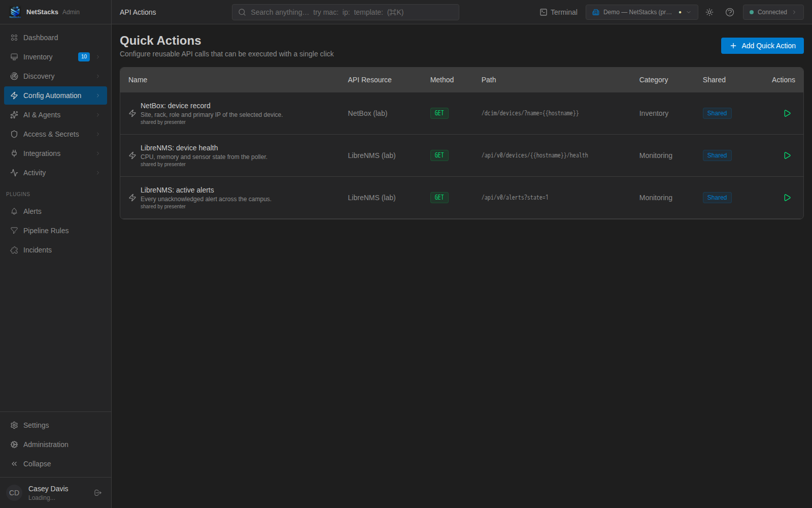Click the Settings gear icon

(14, 425)
